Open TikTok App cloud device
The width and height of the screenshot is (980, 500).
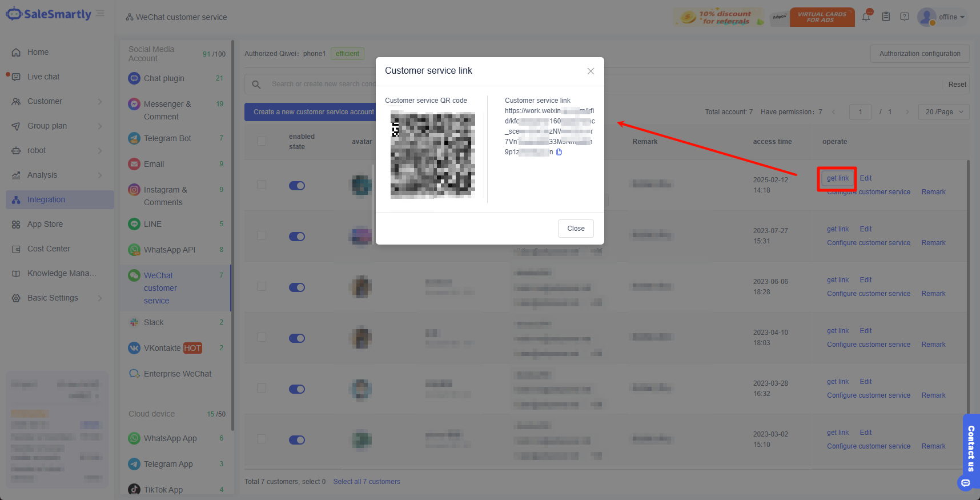click(x=176, y=490)
